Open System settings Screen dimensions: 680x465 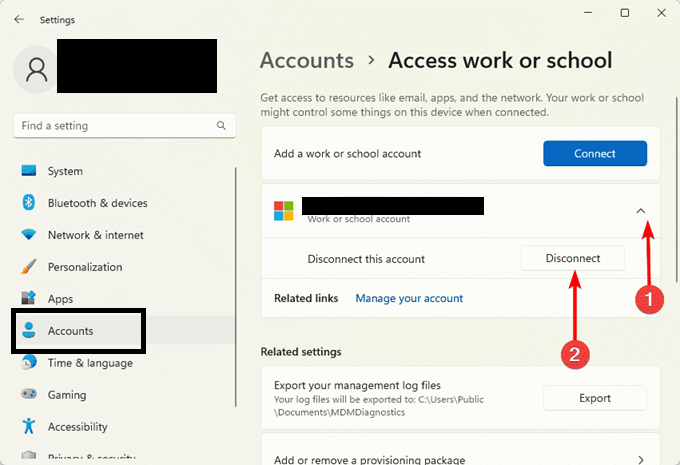(x=124, y=171)
